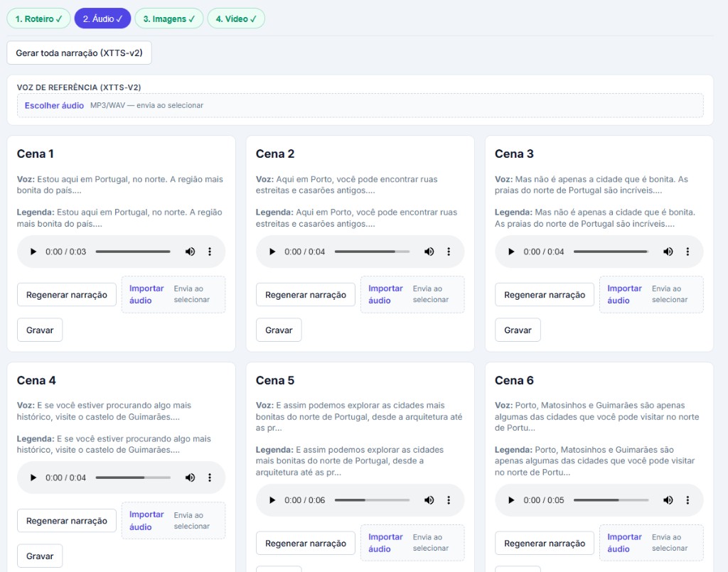Regenerate narration for Cena 4

[66, 521]
